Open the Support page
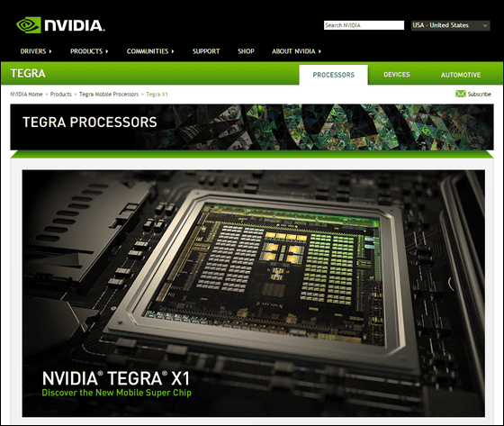The width and height of the screenshot is (504, 426). coord(206,51)
